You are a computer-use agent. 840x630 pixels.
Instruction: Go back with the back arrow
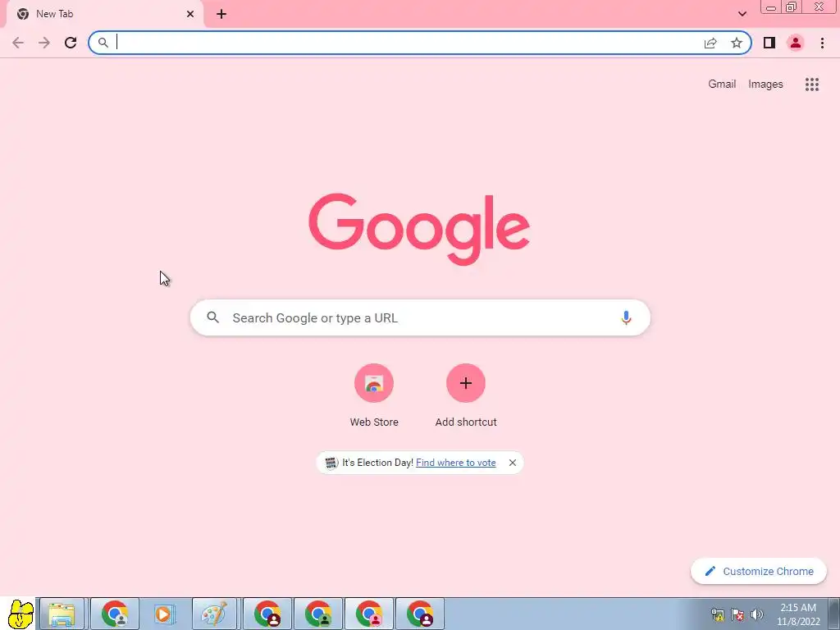click(18, 43)
